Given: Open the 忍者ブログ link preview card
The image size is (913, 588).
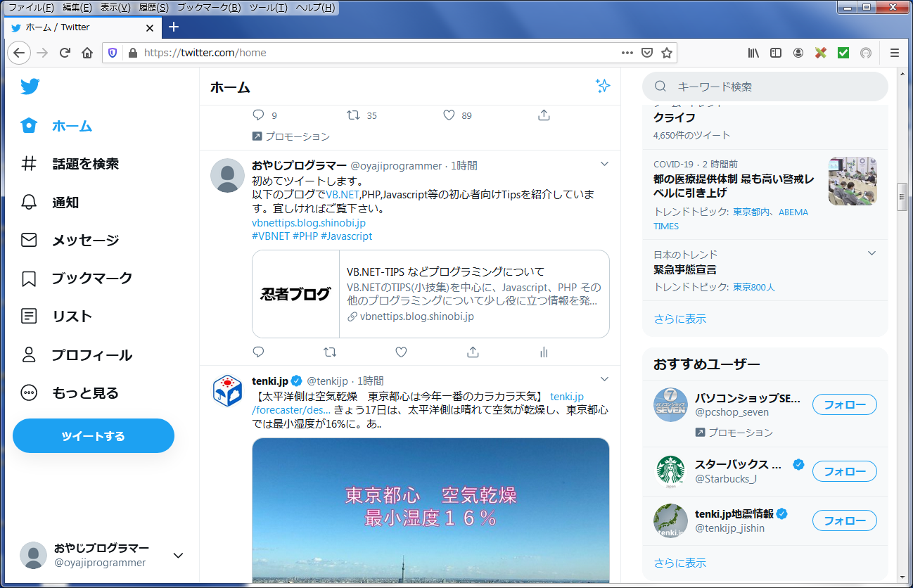Looking at the screenshot, I should click(430, 294).
